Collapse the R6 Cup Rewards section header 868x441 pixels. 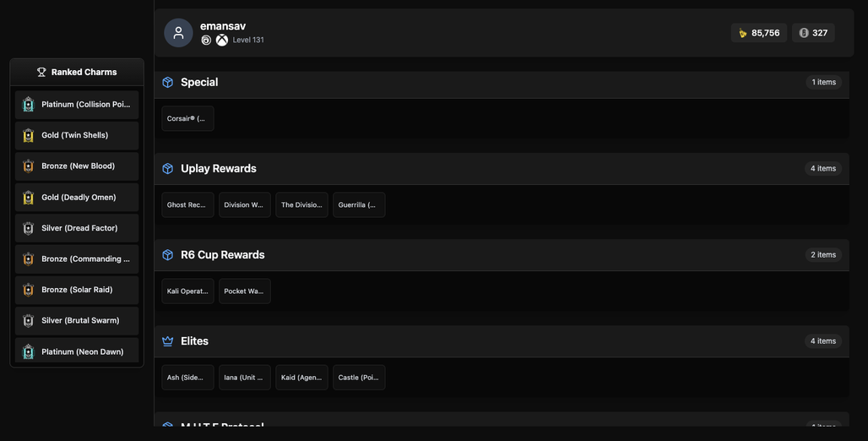pos(502,255)
